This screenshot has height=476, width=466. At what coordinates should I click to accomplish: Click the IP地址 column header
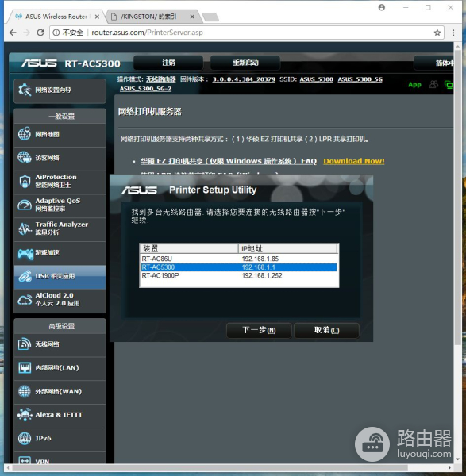[287, 248]
